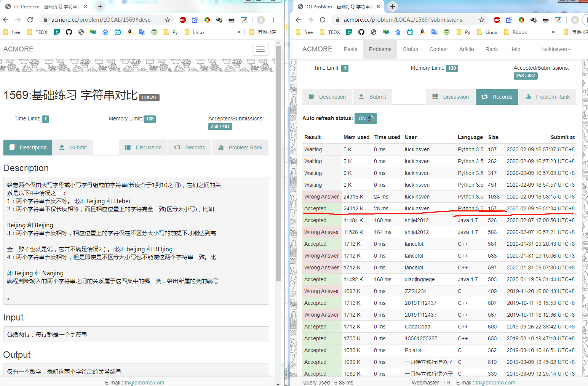Open Google Translate bookmark in the #desc window
Viewport: 588px width, 386px height.
pos(142,32)
